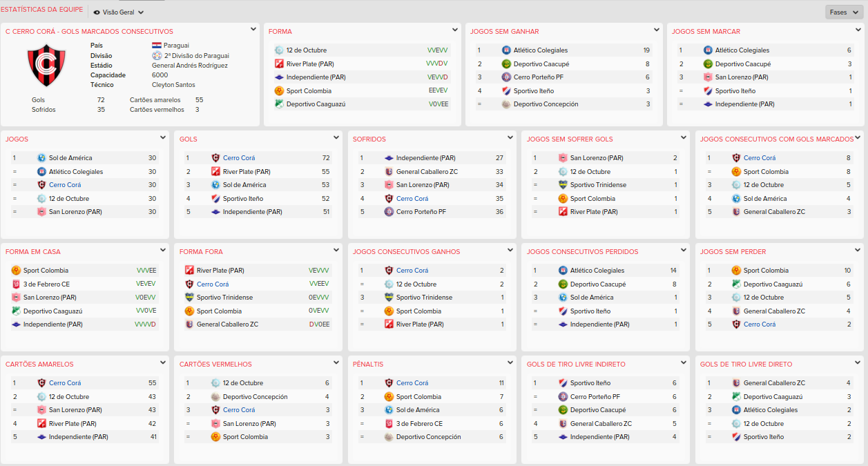The height and width of the screenshot is (466, 868).
Task: Click the Paraguay flag icon beside País
Action: coord(157,45)
